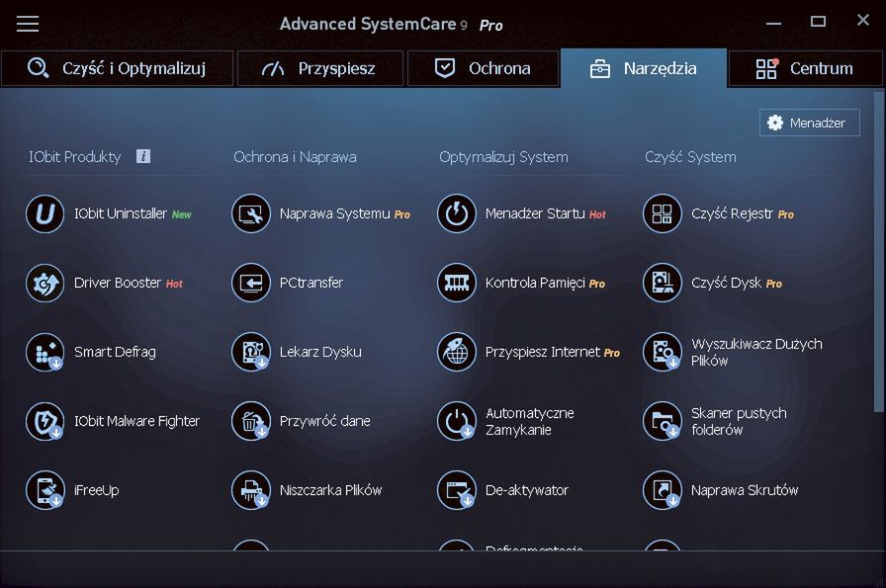Screen dimensions: 886x588
Task: Click the De-aktywator text label
Action: (x=527, y=490)
